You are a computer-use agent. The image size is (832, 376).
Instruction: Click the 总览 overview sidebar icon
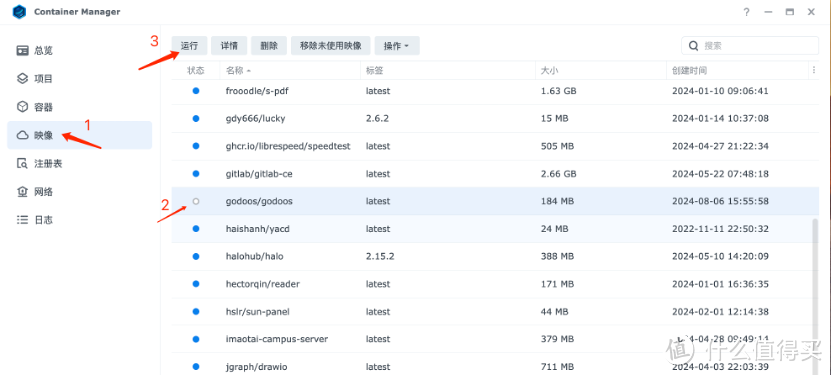pos(22,51)
